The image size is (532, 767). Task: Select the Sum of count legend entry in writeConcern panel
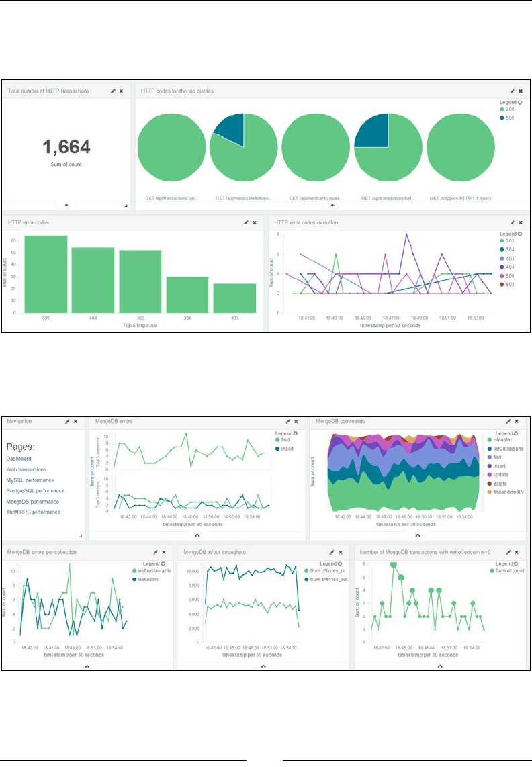(x=506, y=571)
